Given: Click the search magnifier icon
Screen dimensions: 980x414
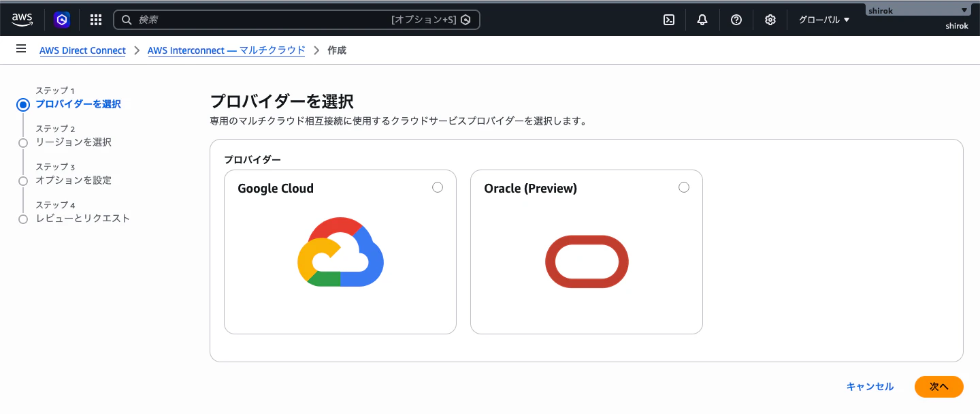Looking at the screenshot, I should point(127,20).
